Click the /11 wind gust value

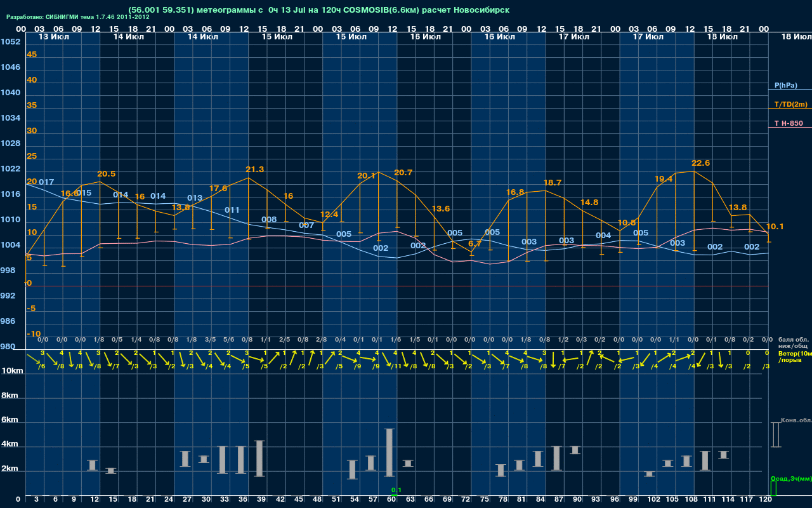[396, 366]
